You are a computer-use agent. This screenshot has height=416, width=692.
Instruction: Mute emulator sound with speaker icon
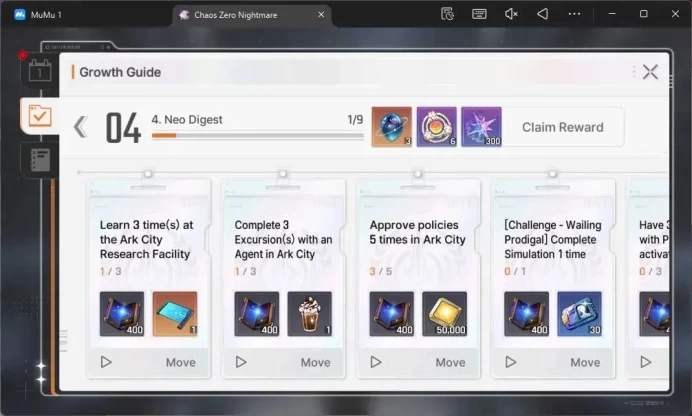(511, 14)
